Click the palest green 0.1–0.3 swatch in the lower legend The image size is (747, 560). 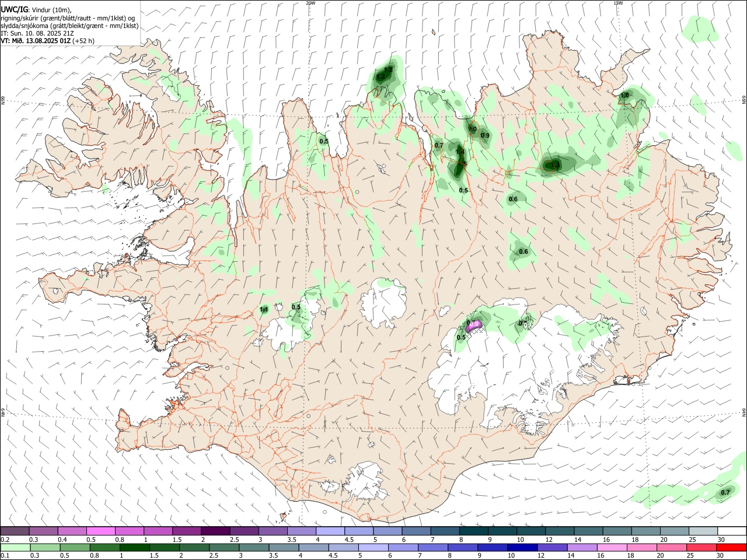16,548
